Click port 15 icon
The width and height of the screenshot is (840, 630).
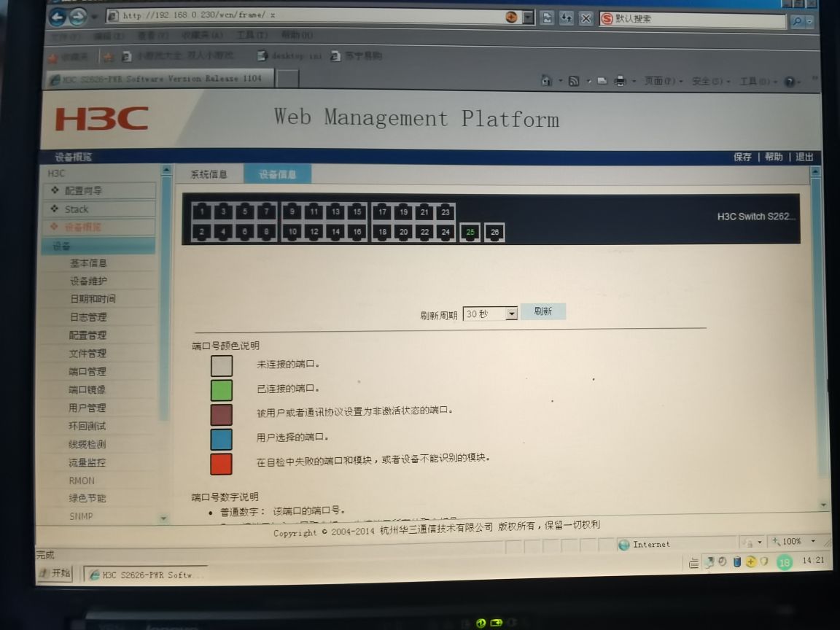coord(357,211)
